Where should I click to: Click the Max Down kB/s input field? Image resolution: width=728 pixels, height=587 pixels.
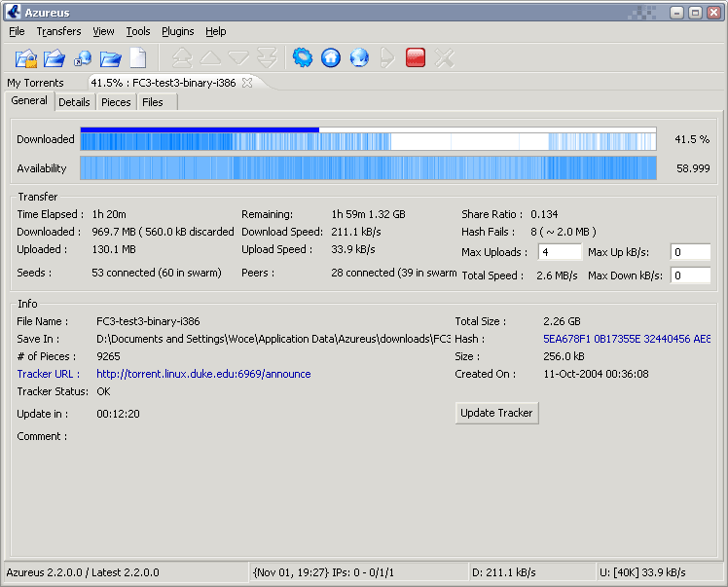pyautogui.click(x=690, y=275)
